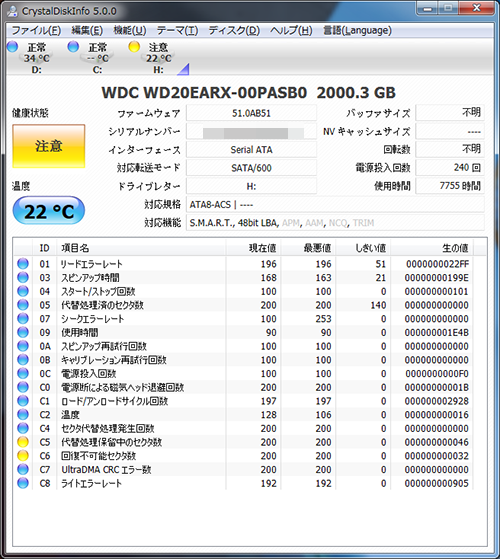This screenshot has width=500, height=559.
Task: Click status dot for C0 row
Action: (x=23, y=387)
